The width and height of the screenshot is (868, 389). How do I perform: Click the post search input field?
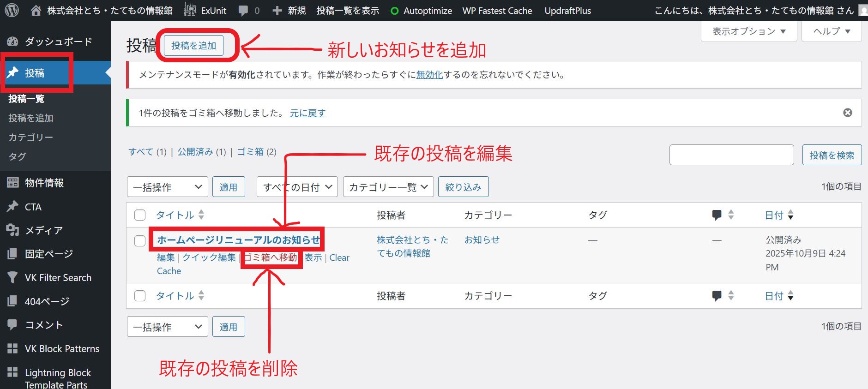pyautogui.click(x=731, y=155)
